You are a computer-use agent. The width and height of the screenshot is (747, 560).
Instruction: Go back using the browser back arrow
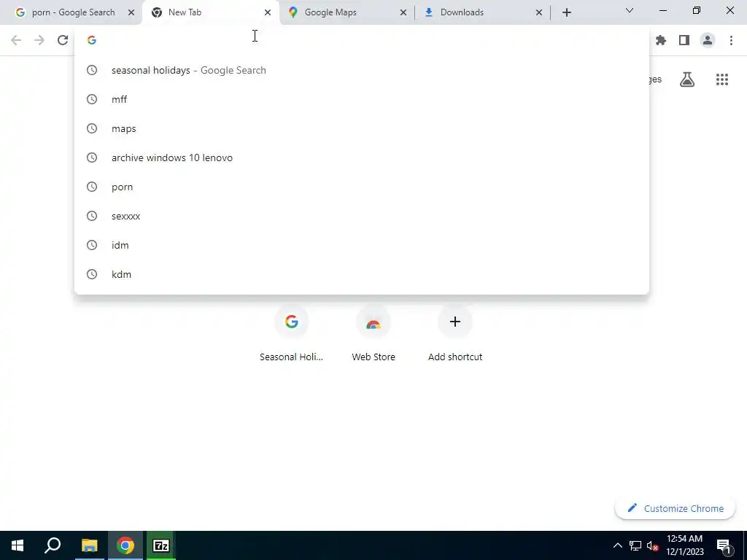pos(16,41)
